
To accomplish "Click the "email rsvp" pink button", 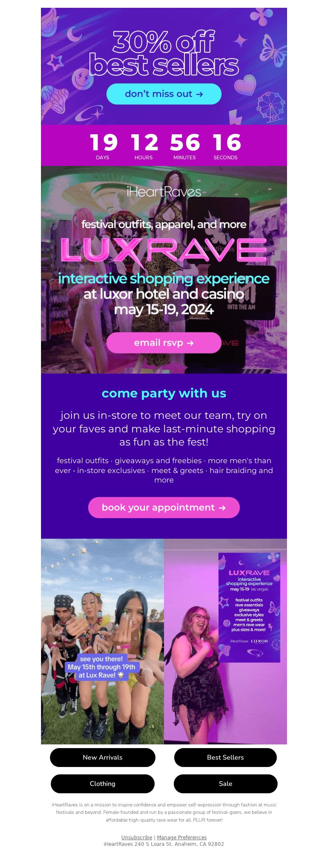I will [164, 343].
